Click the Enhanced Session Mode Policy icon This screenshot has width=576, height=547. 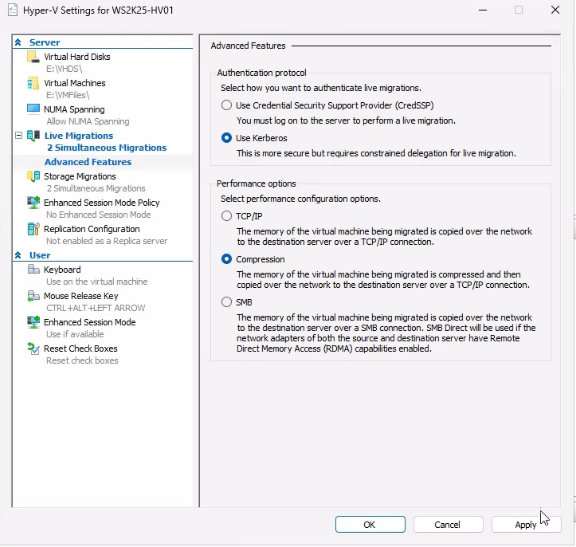tap(33, 202)
